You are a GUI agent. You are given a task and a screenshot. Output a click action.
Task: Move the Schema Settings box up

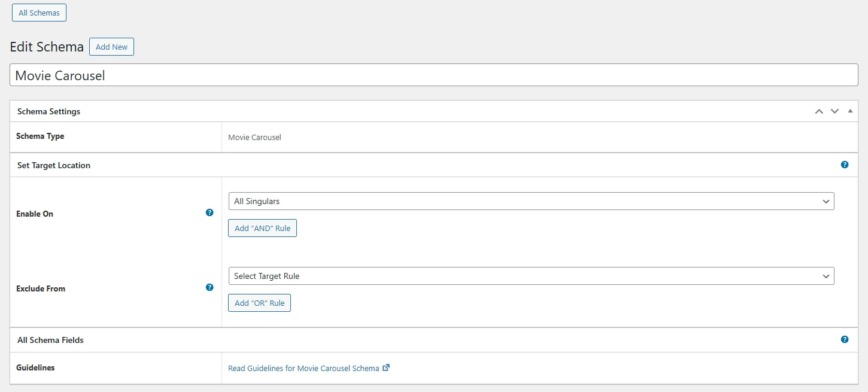(x=819, y=111)
